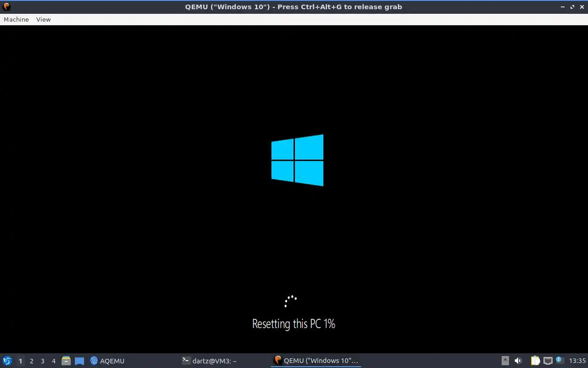Open the Lubuntu start menu bird icon

[7, 361]
